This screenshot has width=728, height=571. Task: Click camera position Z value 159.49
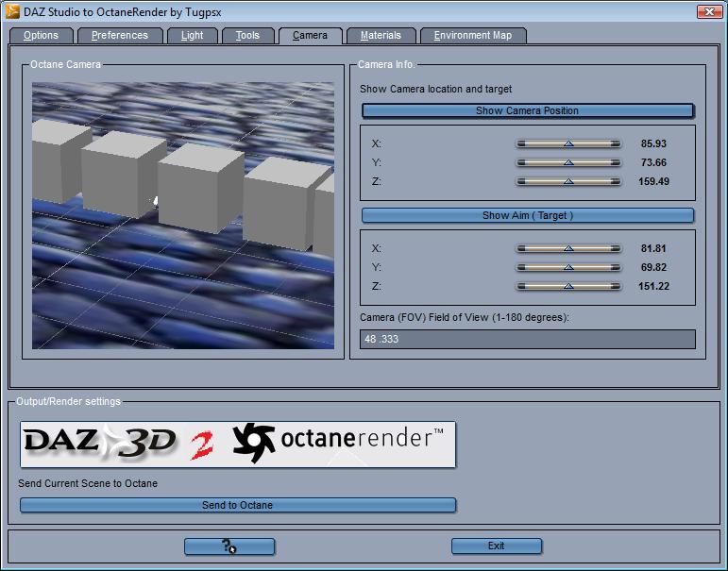pos(653,181)
